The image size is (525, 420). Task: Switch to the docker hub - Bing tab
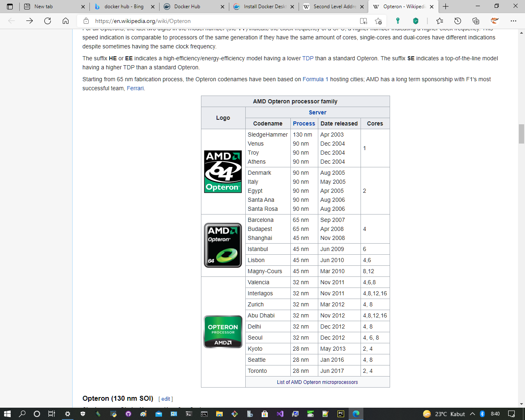tap(124, 7)
